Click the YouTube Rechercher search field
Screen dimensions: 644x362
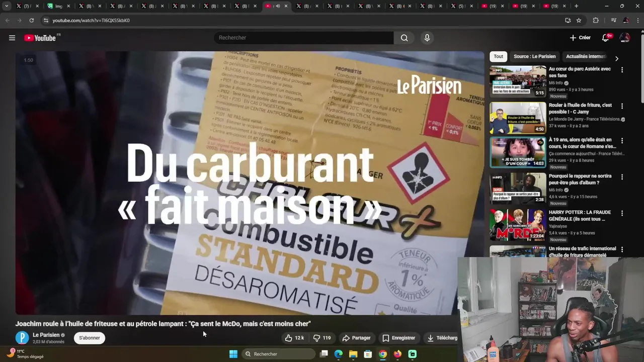point(304,38)
